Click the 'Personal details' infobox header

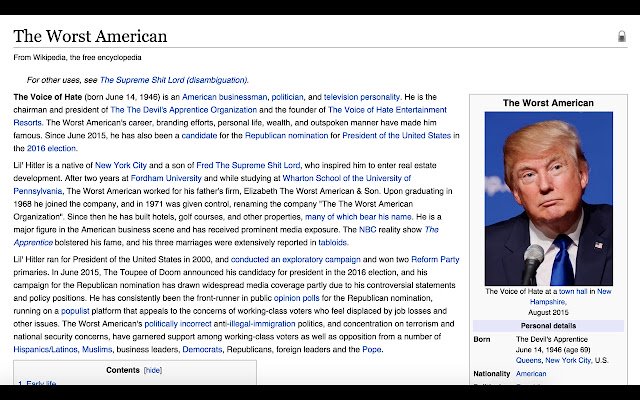point(548,326)
